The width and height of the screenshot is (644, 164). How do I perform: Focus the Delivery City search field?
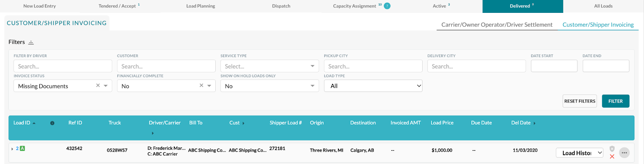tap(477, 66)
